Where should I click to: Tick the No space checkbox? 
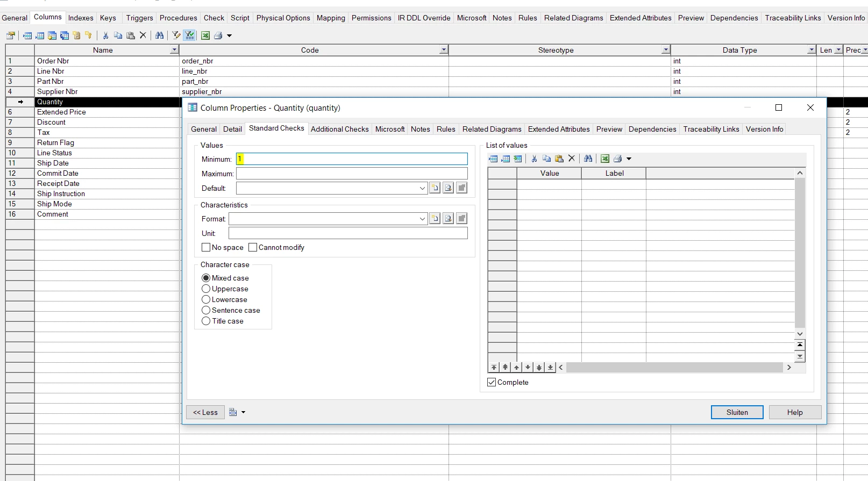(206, 247)
